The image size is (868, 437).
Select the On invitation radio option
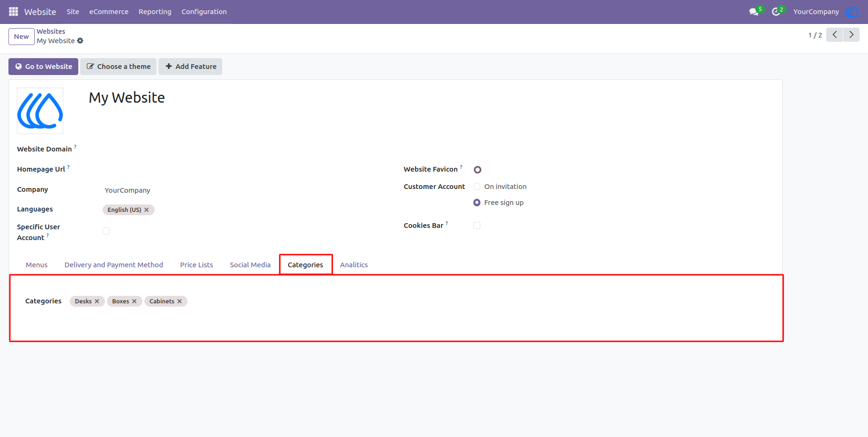click(x=477, y=187)
